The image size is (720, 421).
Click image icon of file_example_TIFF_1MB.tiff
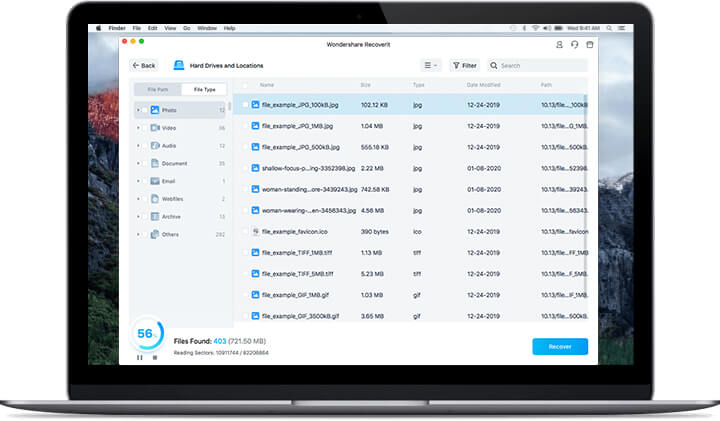tap(255, 253)
